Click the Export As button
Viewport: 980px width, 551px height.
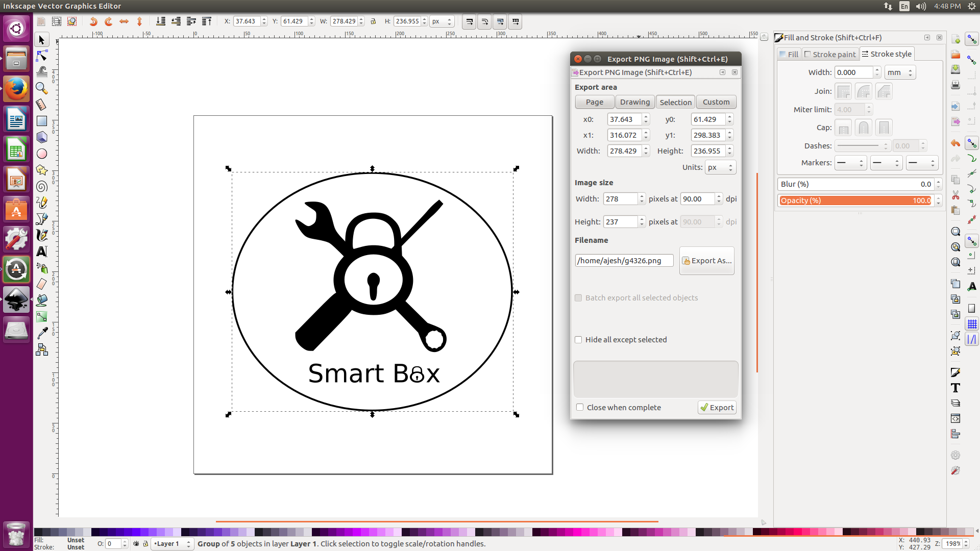[x=706, y=260]
